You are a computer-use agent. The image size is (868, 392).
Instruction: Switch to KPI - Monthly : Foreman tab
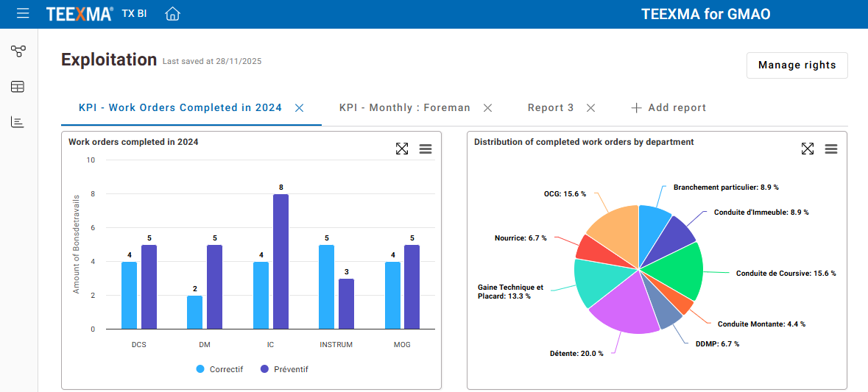coord(404,107)
